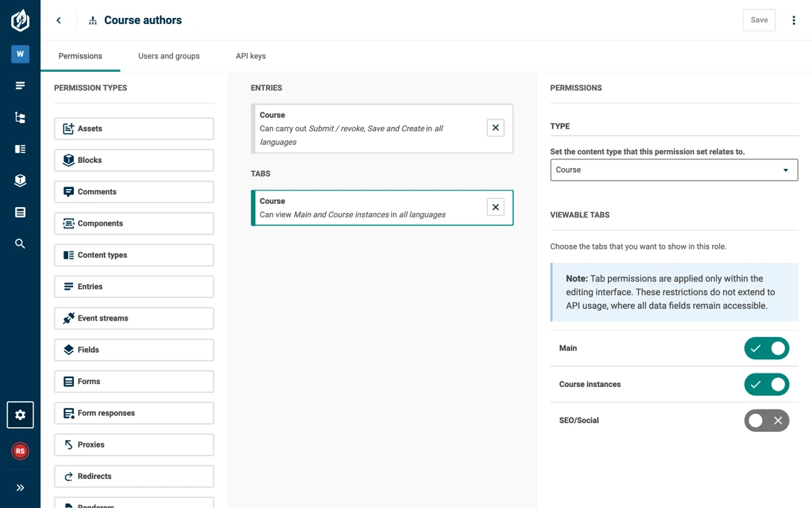Switch to Users and groups tab
The height and width of the screenshot is (508, 812).
(x=169, y=56)
